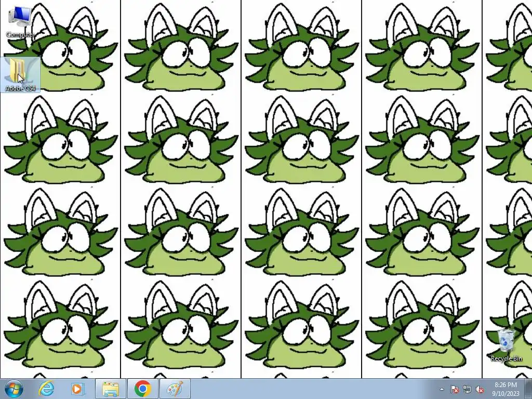
Task: Click the date 9/10/2023 in tray
Action: click(x=506, y=394)
